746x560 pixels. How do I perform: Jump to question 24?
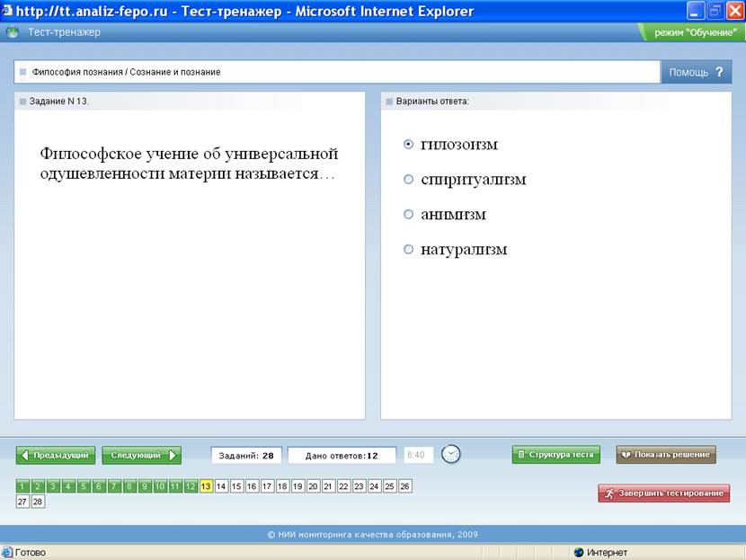pos(374,486)
